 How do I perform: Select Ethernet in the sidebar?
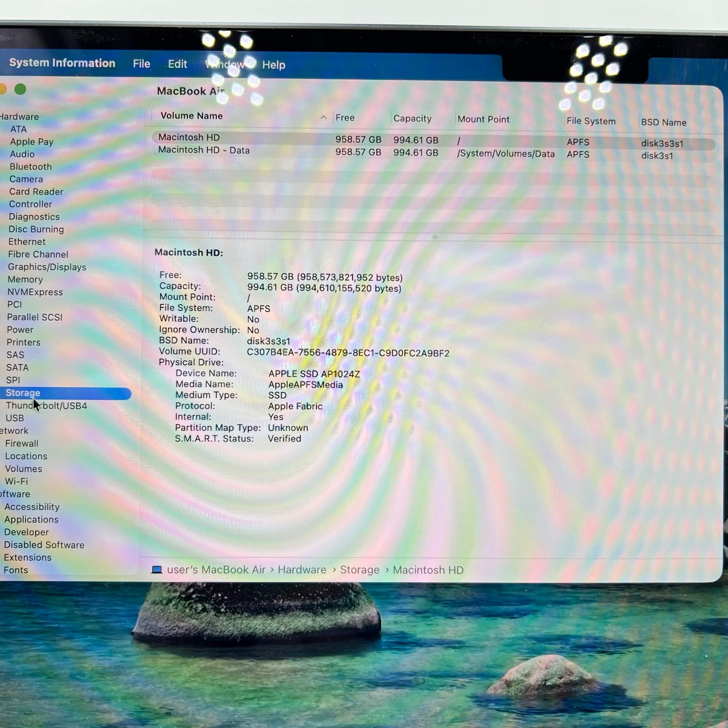27,242
